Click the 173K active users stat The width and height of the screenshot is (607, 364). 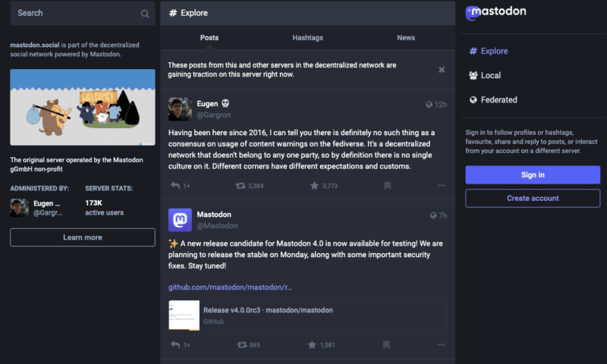[104, 208]
